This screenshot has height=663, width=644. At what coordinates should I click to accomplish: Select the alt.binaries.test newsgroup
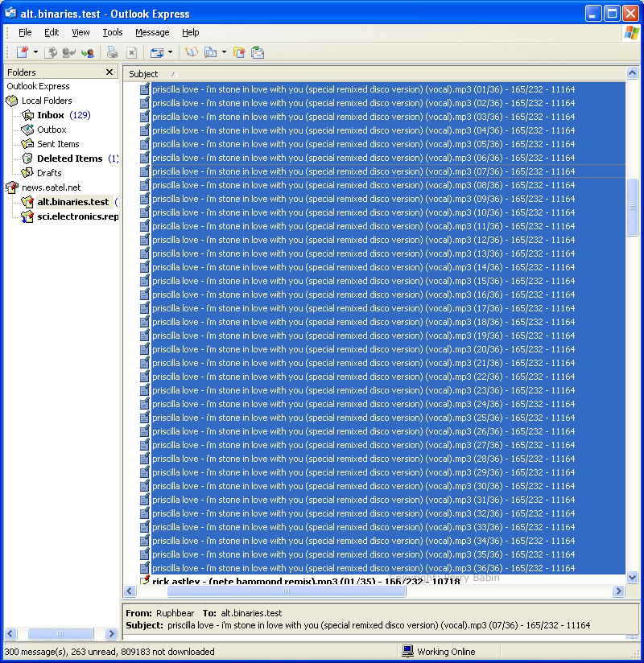click(72, 202)
